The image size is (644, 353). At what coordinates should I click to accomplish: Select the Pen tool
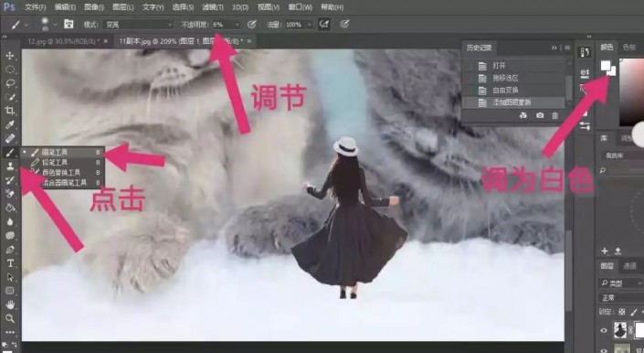click(x=10, y=250)
